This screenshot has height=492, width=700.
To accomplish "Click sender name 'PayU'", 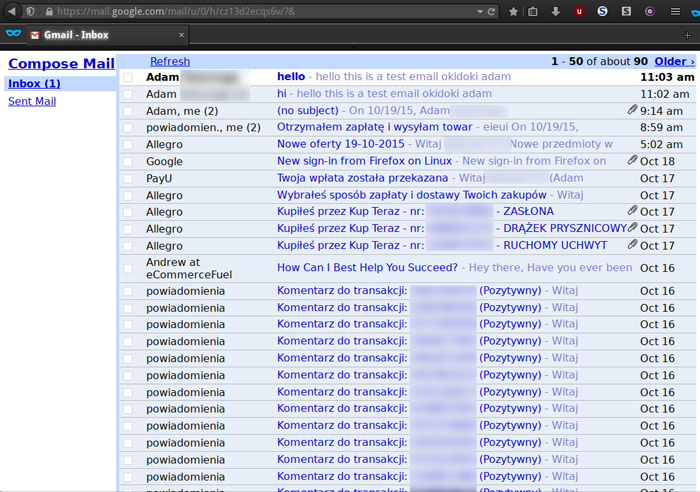I will point(159,179).
